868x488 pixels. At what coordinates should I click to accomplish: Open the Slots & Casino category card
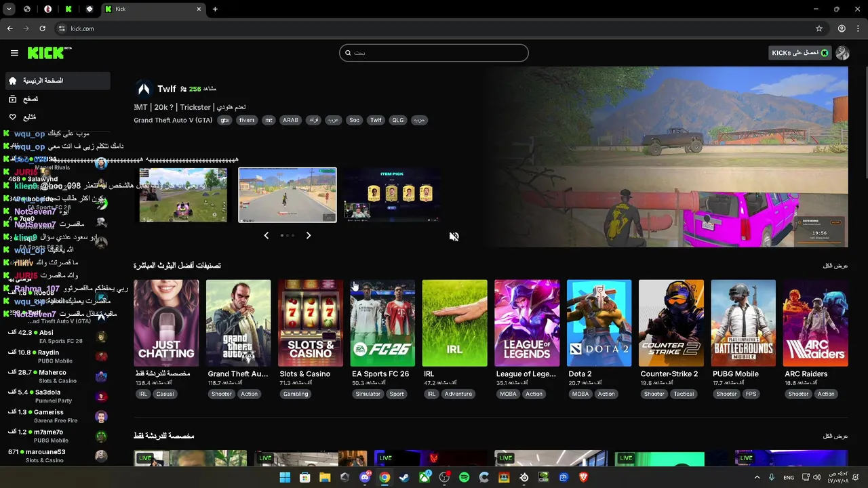point(311,323)
